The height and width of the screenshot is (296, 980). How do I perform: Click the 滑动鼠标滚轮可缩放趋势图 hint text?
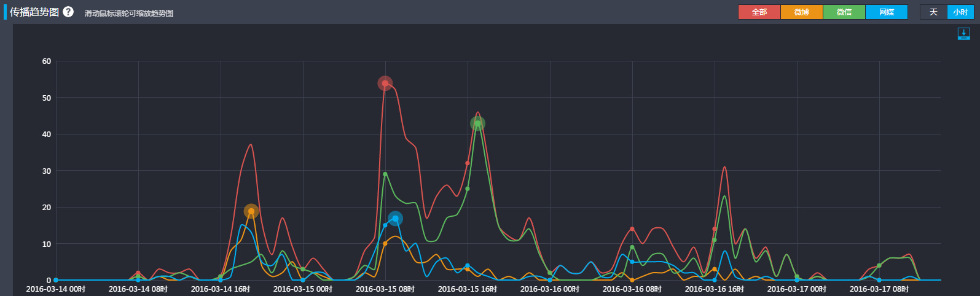129,13
